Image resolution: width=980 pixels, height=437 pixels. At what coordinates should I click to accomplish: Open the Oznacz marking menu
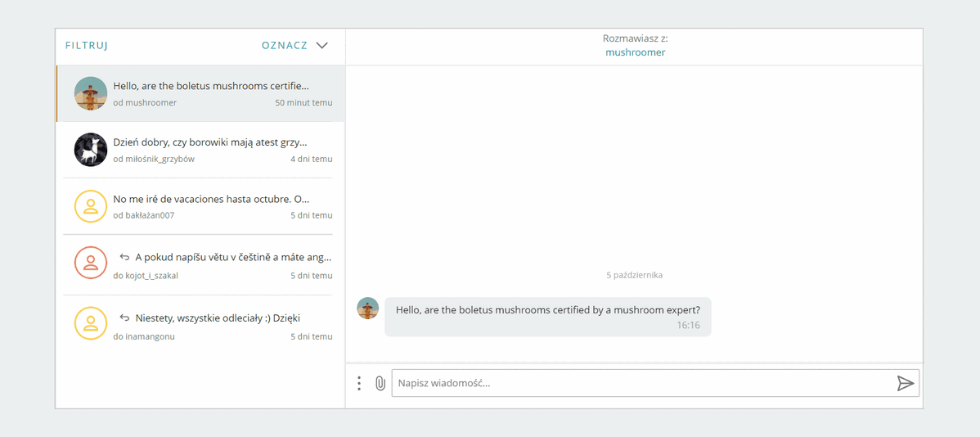tap(285, 46)
